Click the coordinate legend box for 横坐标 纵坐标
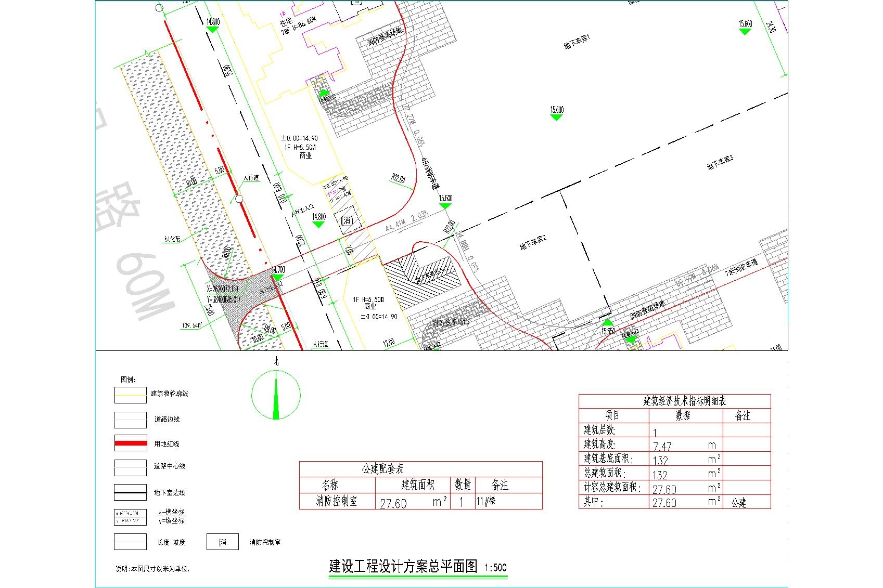The image size is (883, 588). tap(130, 517)
